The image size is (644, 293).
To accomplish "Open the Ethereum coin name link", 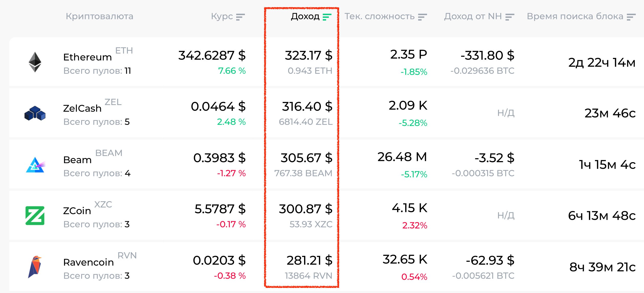I will pyautogui.click(x=87, y=57).
